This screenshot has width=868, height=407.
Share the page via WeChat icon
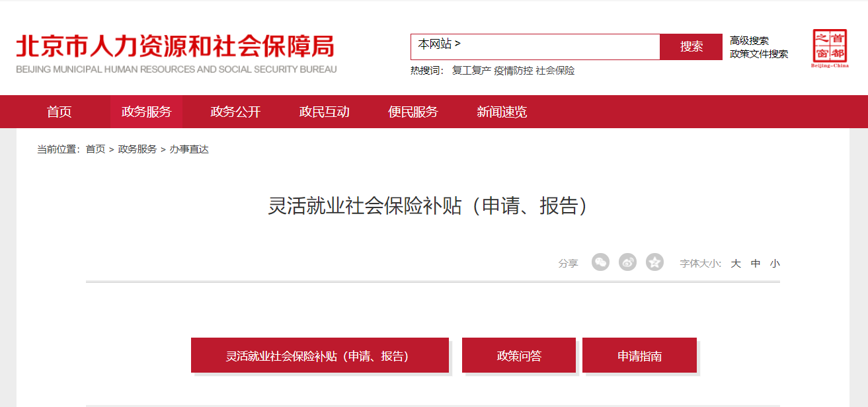(x=600, y=262)
